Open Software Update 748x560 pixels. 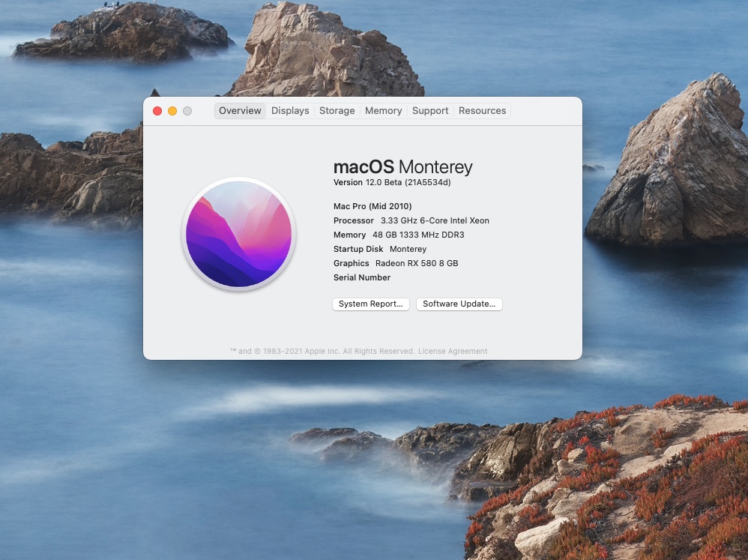click(x=459, y=304)
